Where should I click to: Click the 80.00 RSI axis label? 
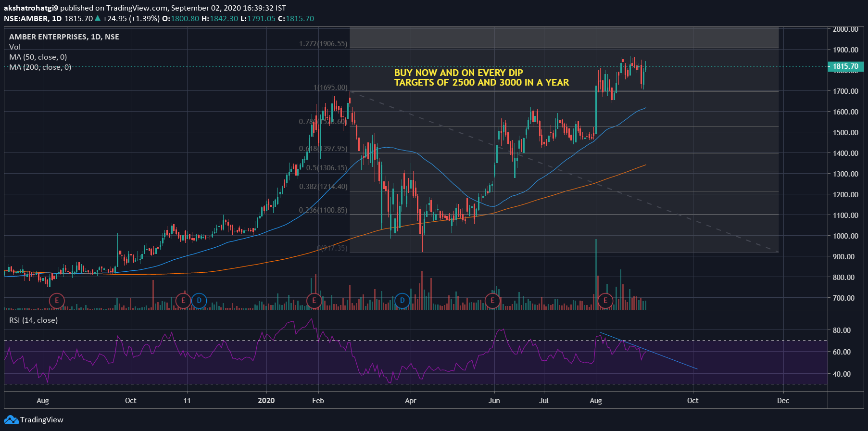[x=842, y=330]
